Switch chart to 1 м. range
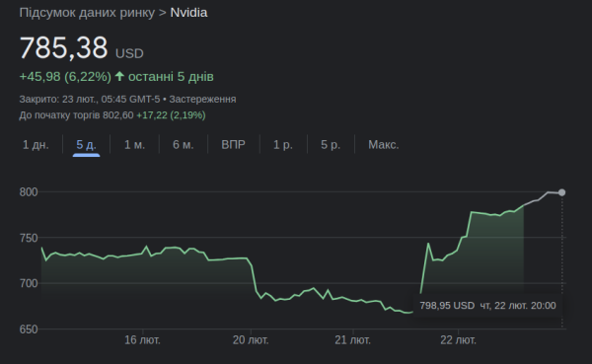This screenshot has height=364, width=592. [134, 145]
